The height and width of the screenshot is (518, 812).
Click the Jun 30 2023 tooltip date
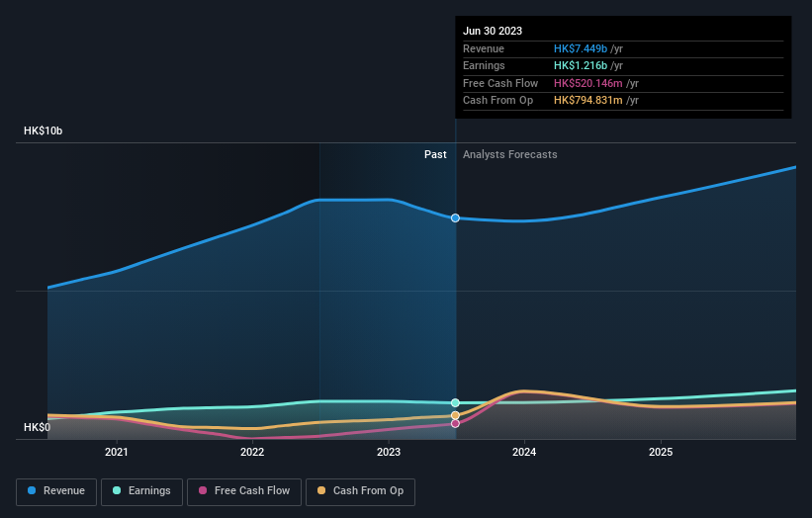click(493, 31)
